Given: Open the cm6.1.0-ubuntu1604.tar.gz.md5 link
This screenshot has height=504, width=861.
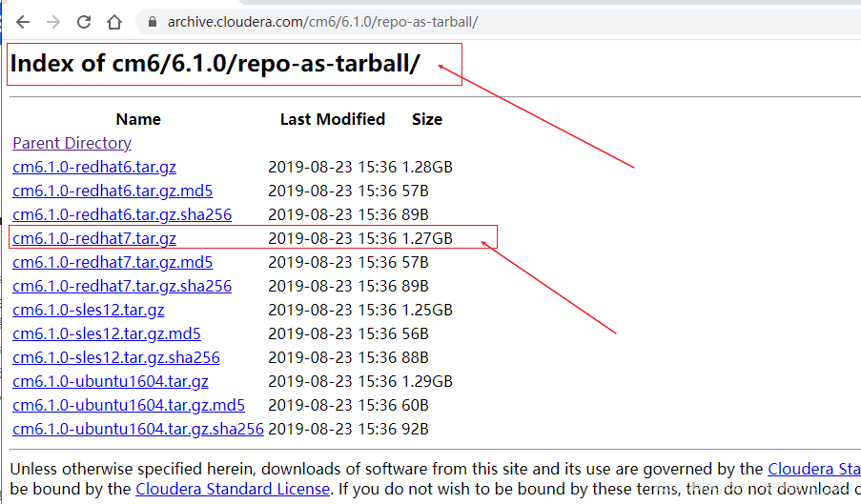Looking at the screenshot, I should click(x=129, y=405).
